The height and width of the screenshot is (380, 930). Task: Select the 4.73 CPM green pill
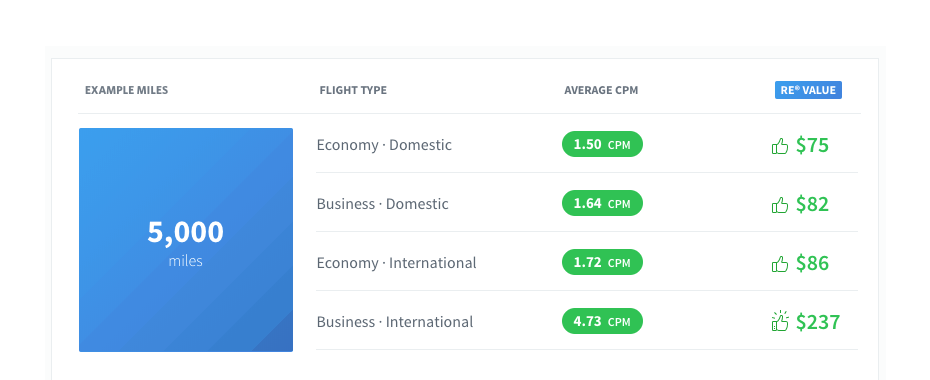(x=602, y=321)
